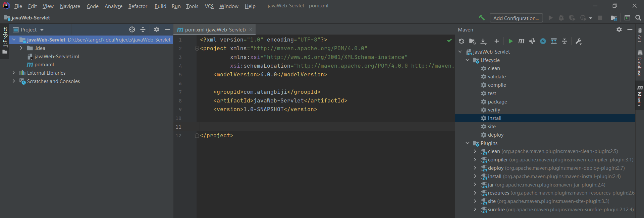Place cursor on the groupId line
This screenshot has width=644, height=218.
[x=267, y=92]
